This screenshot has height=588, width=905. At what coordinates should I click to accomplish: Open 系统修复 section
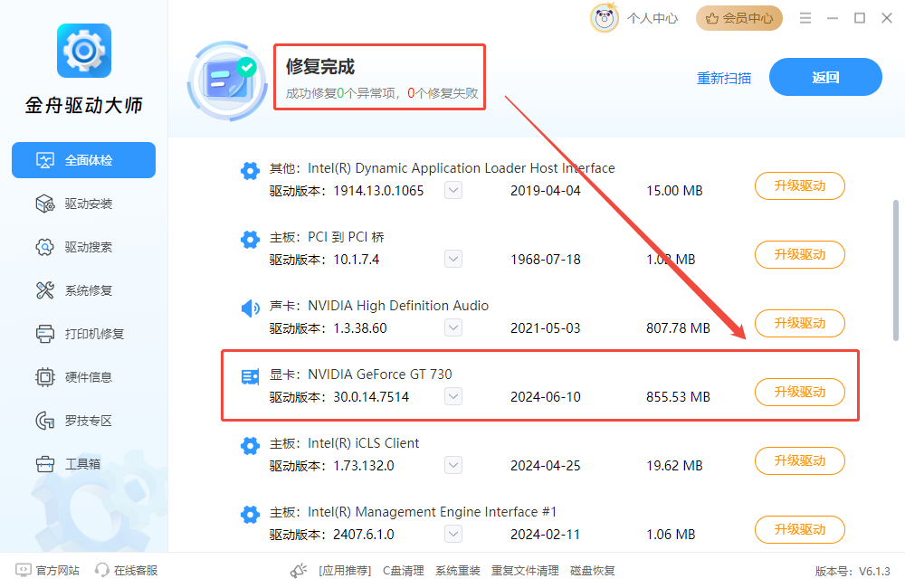(83, 290)
